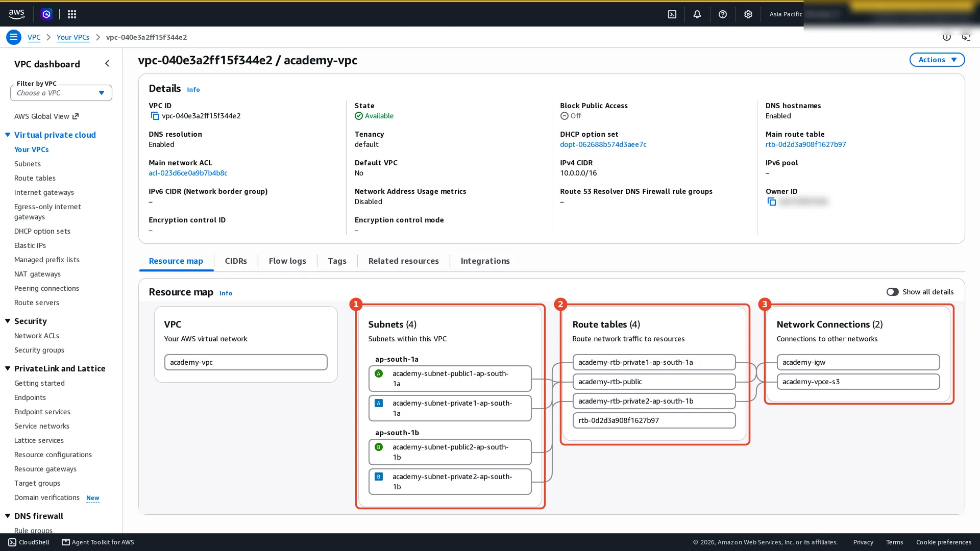Screen dimensions: 980x551
Task: Open NAT gateways in sidebar
Action: click(37, 274)
